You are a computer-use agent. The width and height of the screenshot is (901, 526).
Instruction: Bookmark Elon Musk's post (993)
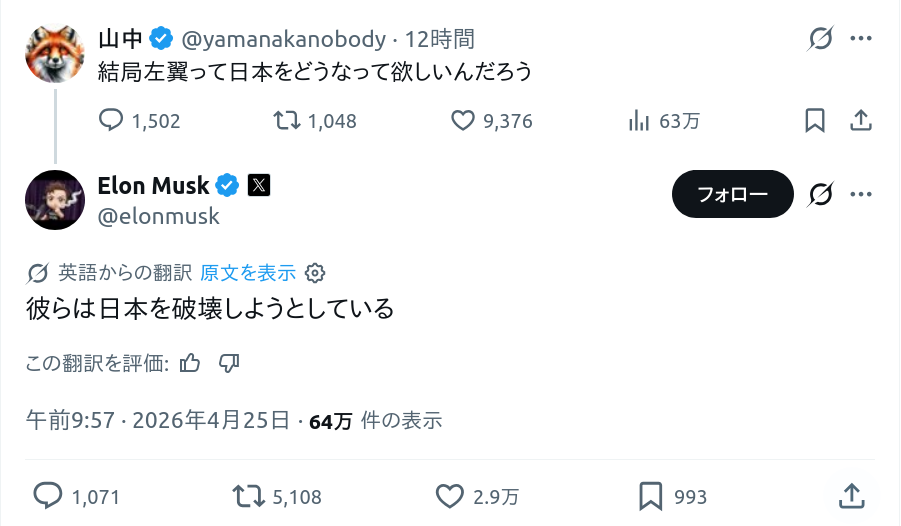[x=651, y=496]
